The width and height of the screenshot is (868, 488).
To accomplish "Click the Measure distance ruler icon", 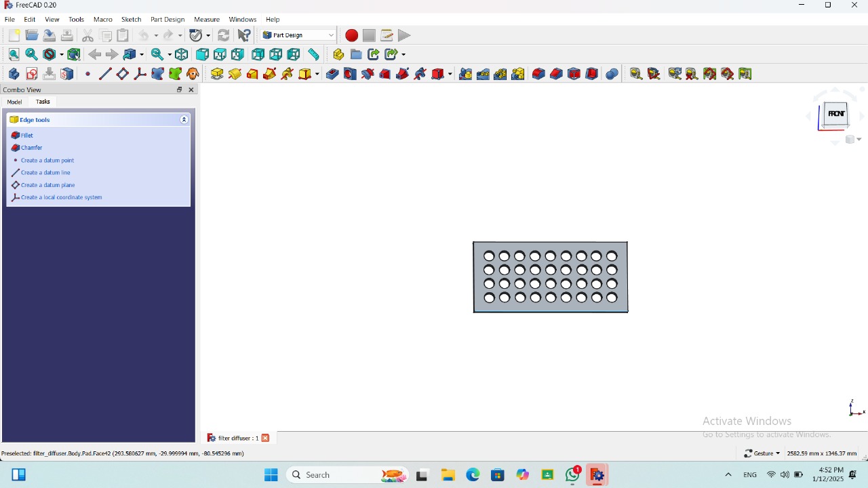I will (x=313, y=54).
